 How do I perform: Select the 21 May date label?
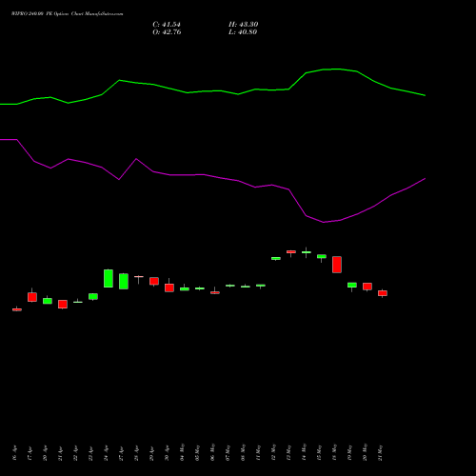point(380,452)
